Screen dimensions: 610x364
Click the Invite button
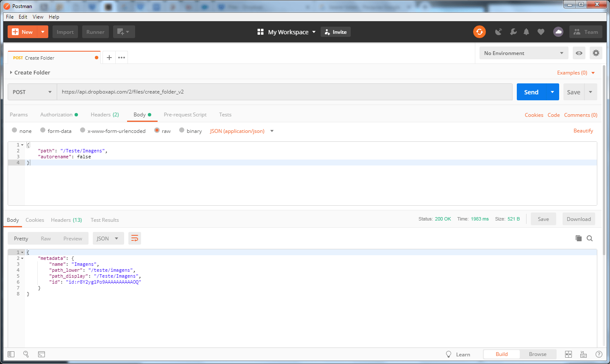335,32
